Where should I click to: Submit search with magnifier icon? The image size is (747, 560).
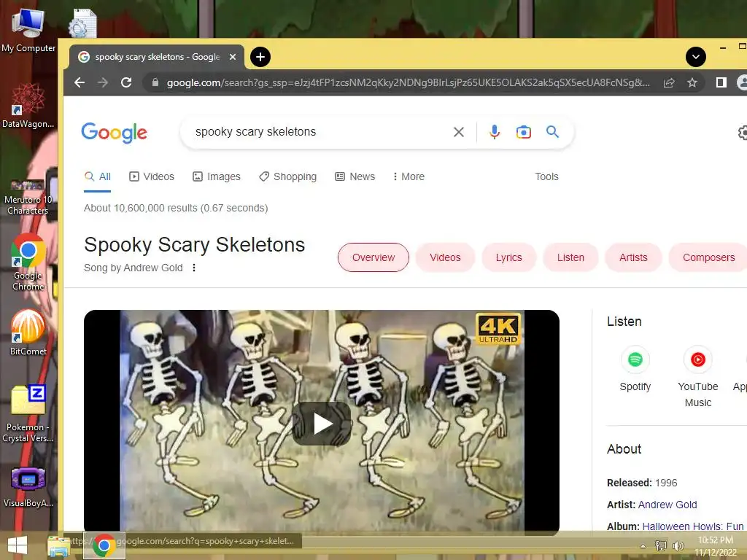pos(553,131)
